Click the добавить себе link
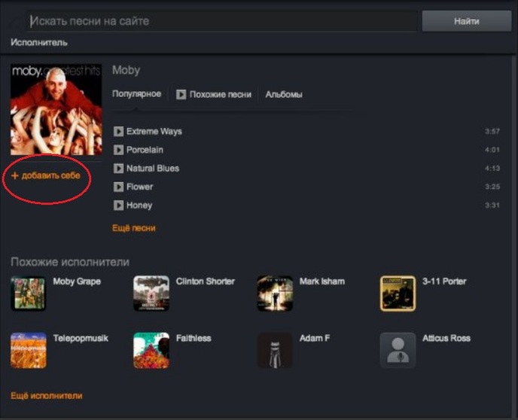 [x=51, y=175]
